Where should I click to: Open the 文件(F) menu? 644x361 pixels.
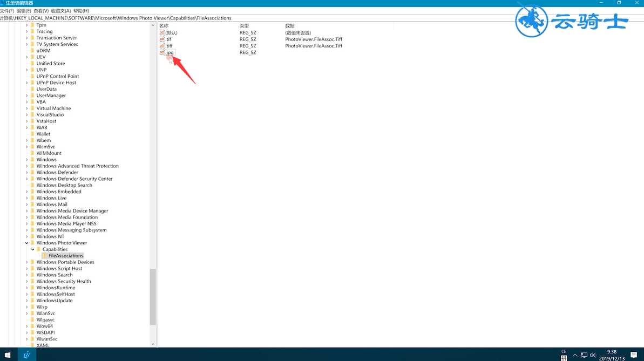point(7,11)
